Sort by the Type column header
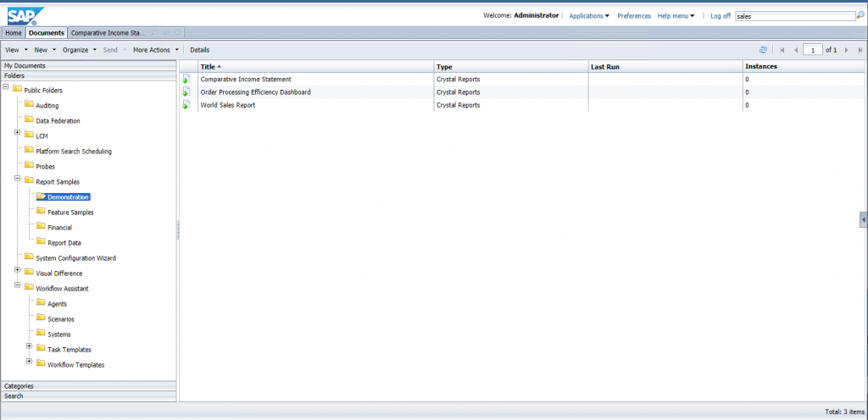 click(x=511, y=66)
